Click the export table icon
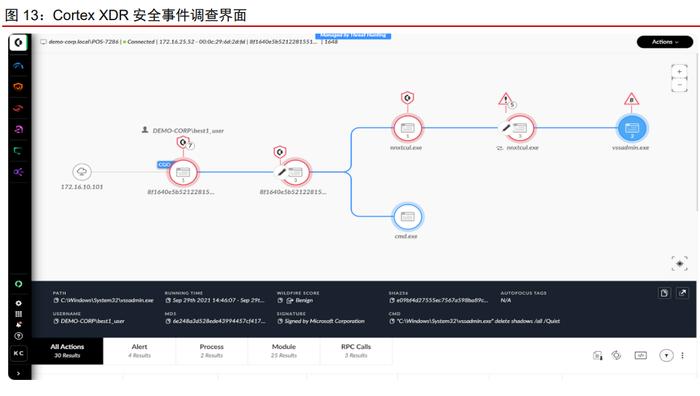This screenshot has width=700, height=396. click(598, 356)
